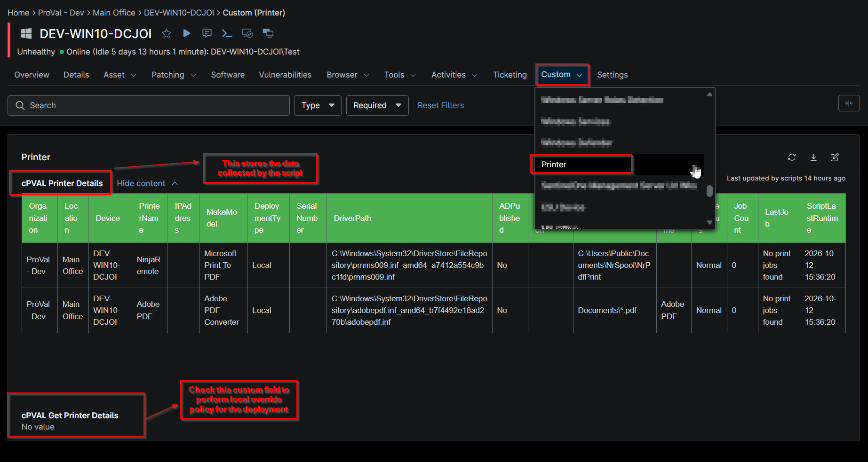Click the NinjaRemote printer name cell
The width and height of the screenshot is (868, 462).
click(150, 266)
